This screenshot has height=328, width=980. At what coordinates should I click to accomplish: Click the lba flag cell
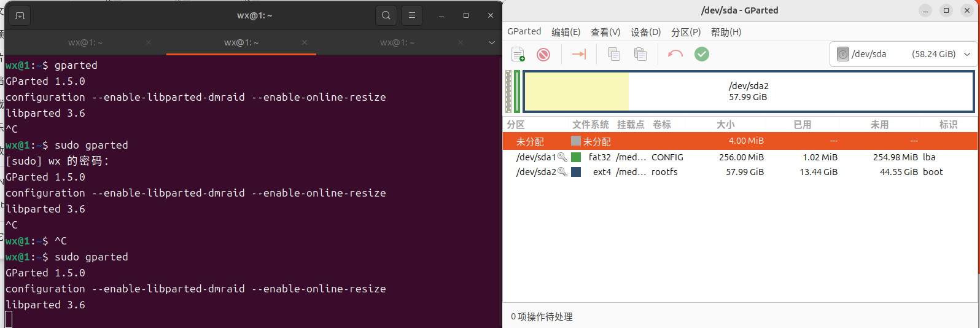929,157
